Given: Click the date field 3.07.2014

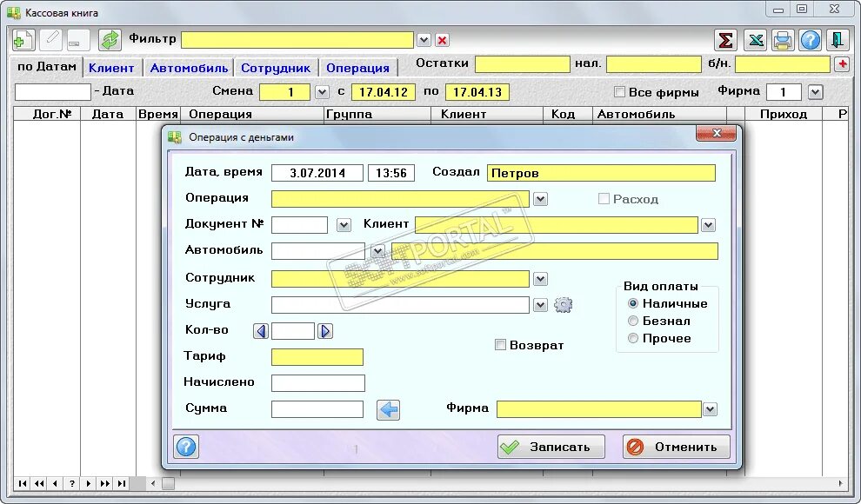Looking at the screenshot, I should pyautogui.click(x=317, y=173).
